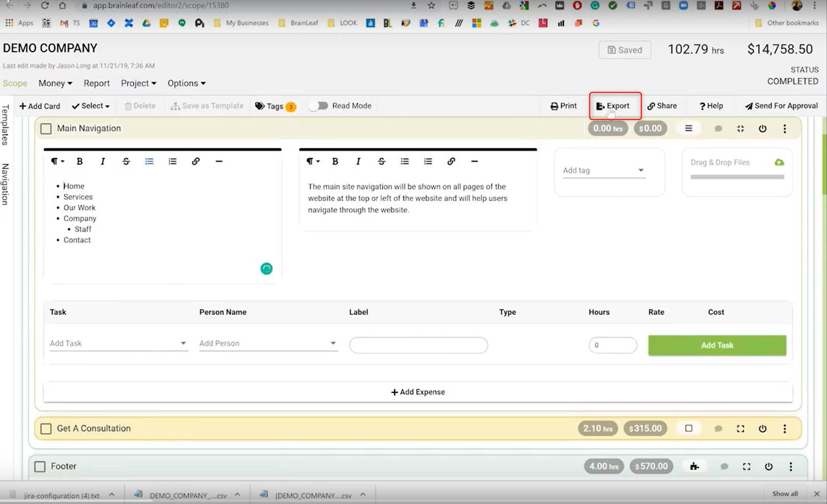This screenshot has height=504, width=827.
Task: Click the Label text input field
Action: (x=418, y=345)
